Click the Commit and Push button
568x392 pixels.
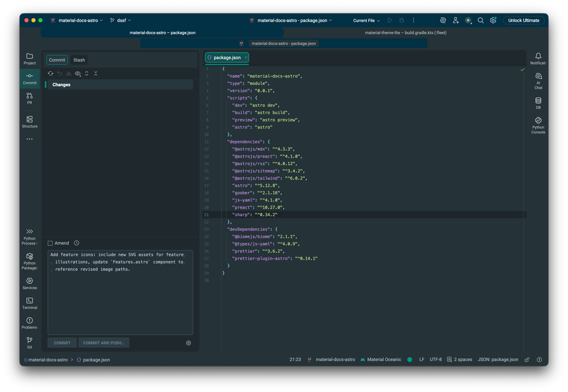tap(104, 343)
